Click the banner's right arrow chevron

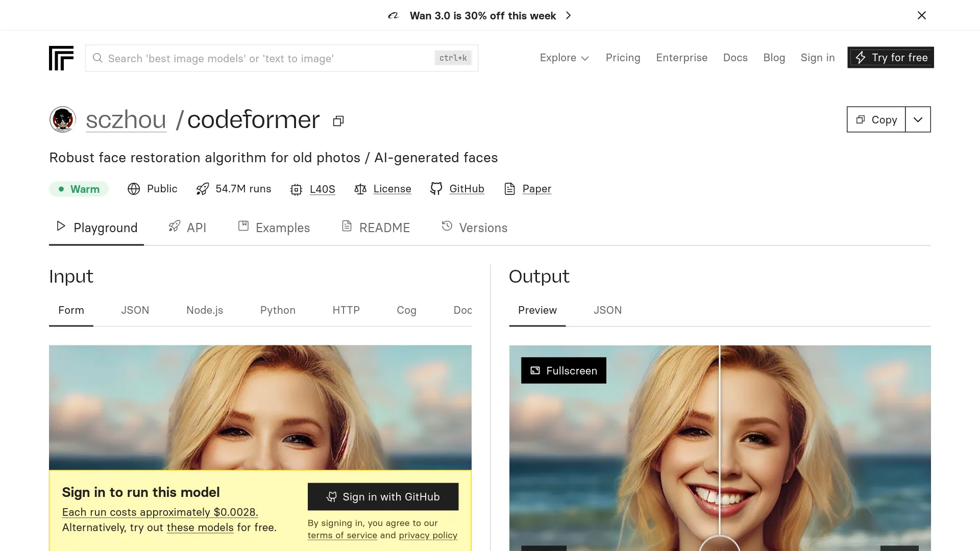pyautogui.click(x=569, y=16)
